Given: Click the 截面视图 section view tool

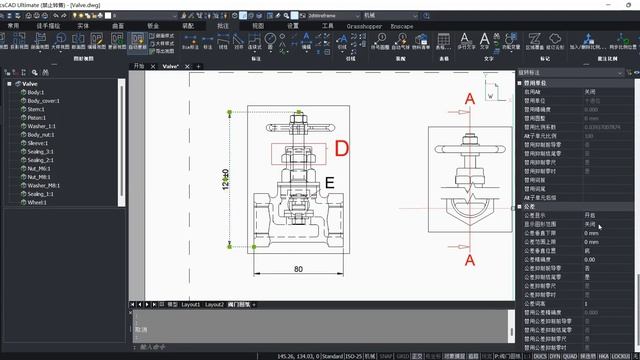Looking at the screenshot, I should (40, 41).
